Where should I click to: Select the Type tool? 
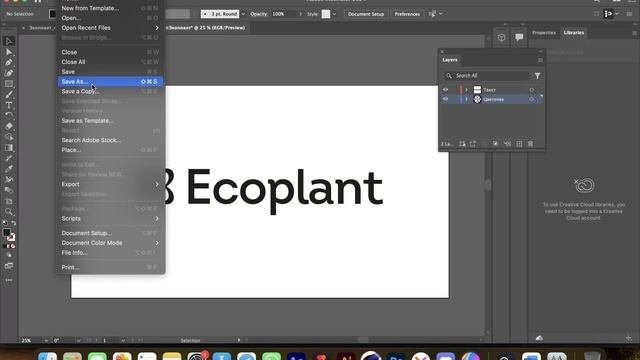tap(9, 105)
